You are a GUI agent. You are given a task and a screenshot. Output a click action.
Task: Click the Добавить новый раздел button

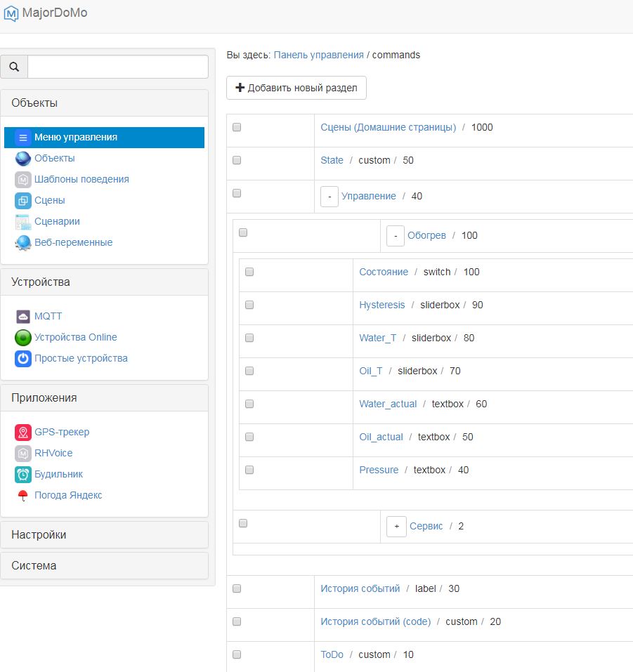296,88
